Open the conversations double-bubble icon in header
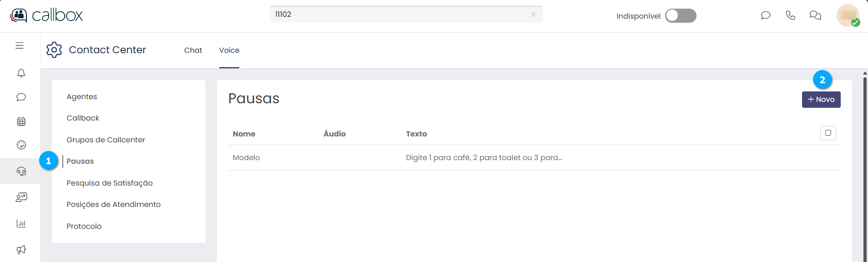Viewport: 868px width, 262px height. pos(815,15)
